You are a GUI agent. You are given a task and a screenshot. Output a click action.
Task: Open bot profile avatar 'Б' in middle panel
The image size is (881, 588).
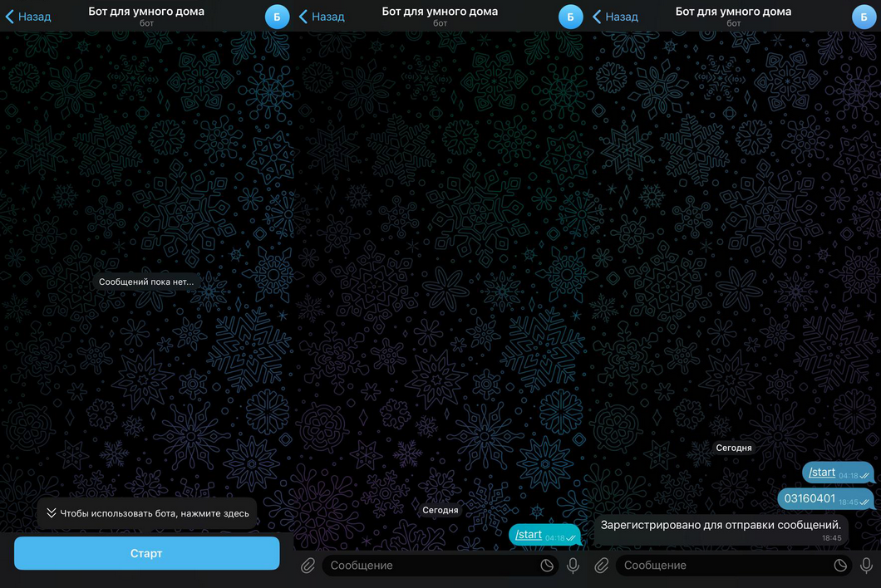570,17
